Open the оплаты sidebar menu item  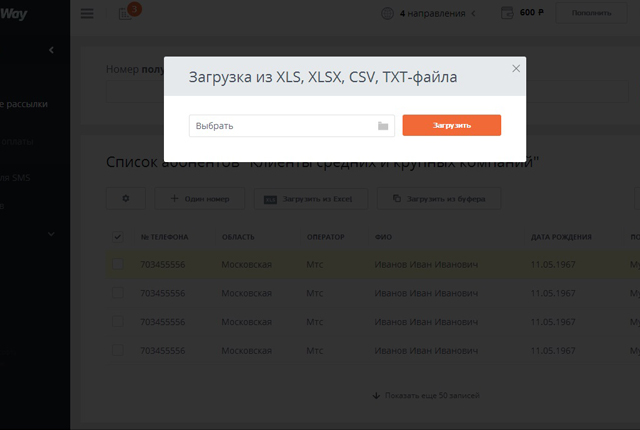pyautogui.click(x=17, y=142)
